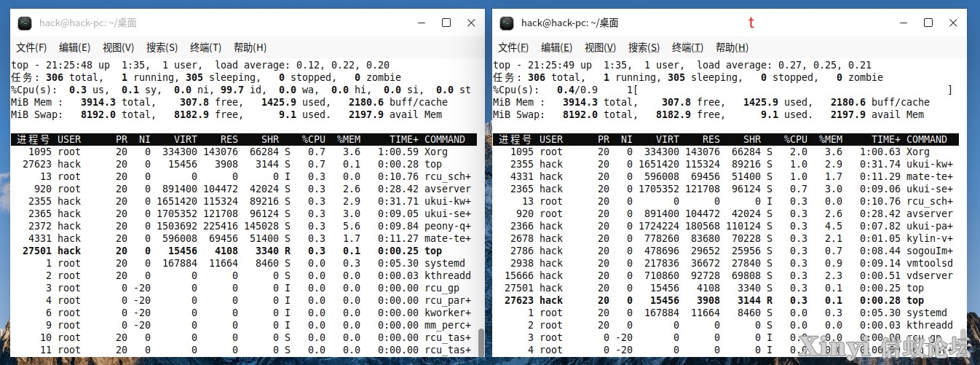Select vmtoolsd row in right terminal
The image size is (980, 365).
[726, 263]
